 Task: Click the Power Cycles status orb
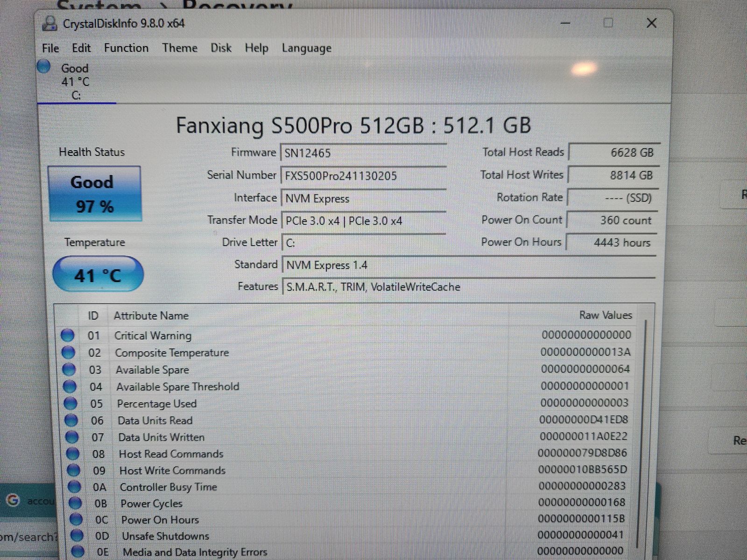click(x=75, y=503)
